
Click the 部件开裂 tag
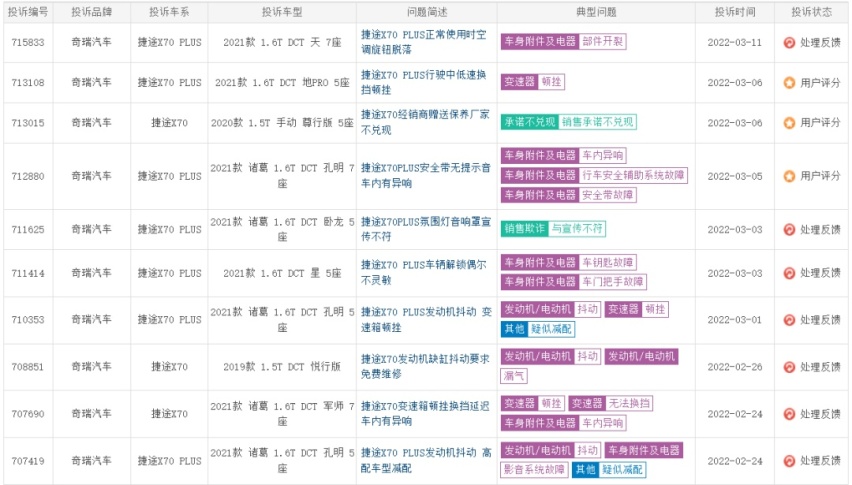pos(603,41)
